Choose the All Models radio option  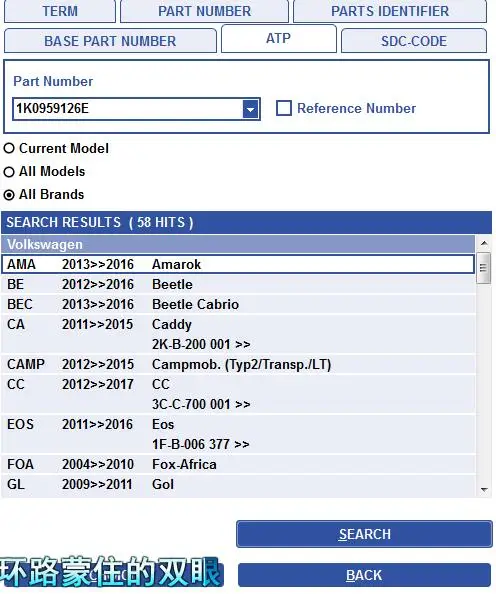9,172
